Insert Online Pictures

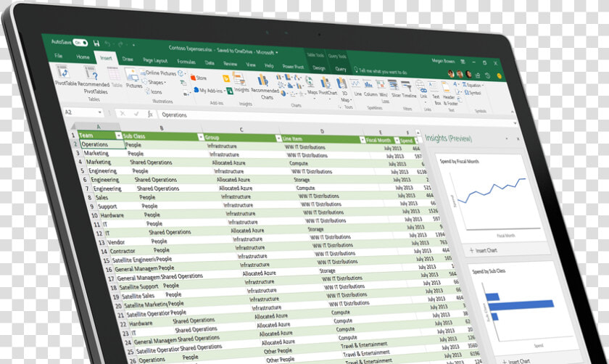coord(158,73)
